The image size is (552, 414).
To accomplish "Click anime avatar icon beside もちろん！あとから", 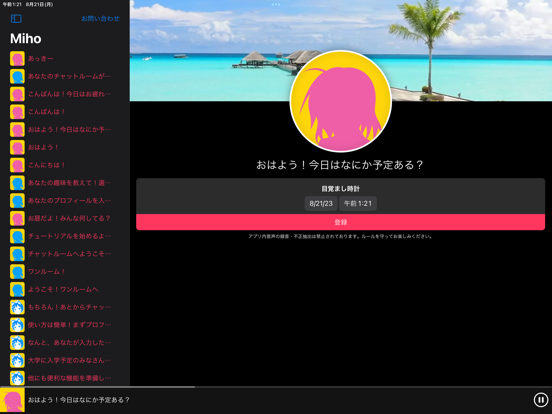I will pyautogui.click(x=17, y=307).
